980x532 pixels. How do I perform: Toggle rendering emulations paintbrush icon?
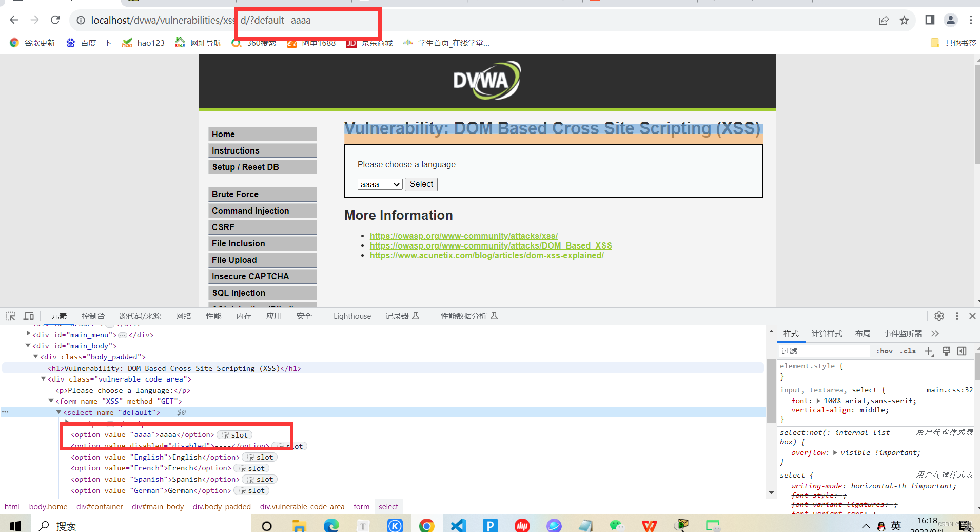tap(947, 351)
